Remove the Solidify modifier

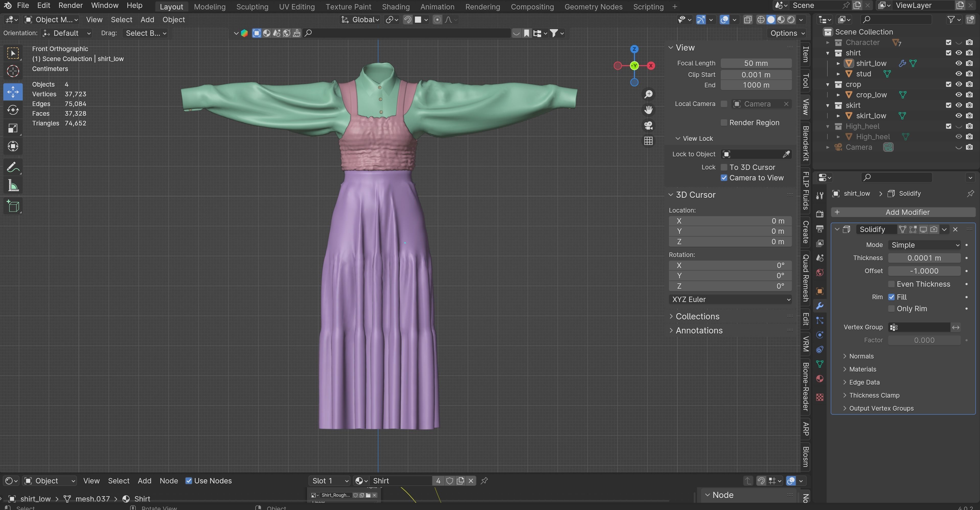coord(955,229)
